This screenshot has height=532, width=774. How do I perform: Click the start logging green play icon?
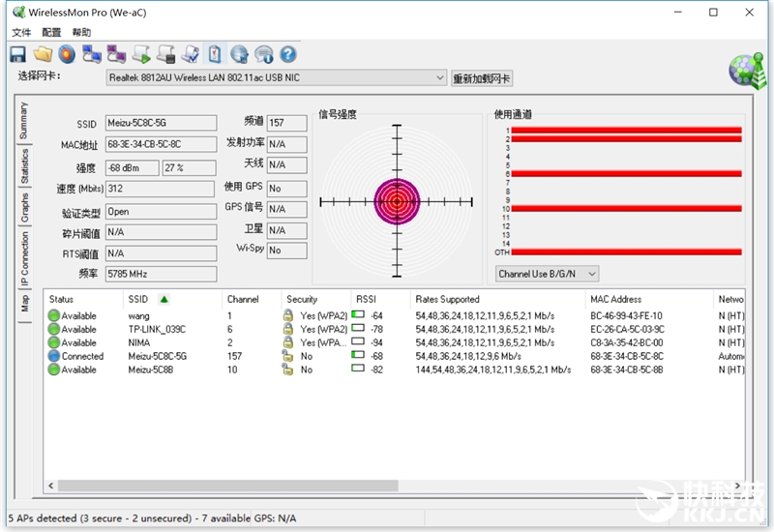click(142, 54)
